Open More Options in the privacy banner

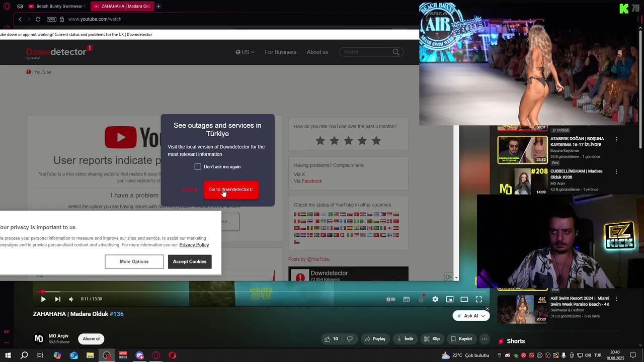tap(134, 261)
